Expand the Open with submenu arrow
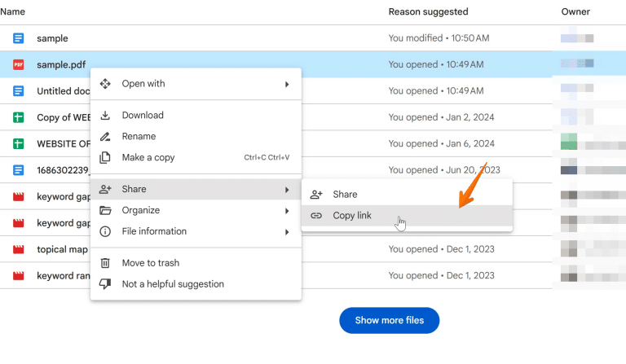Image resolution: width=626 pixels, height=364 pixels. tap(287, 84)
